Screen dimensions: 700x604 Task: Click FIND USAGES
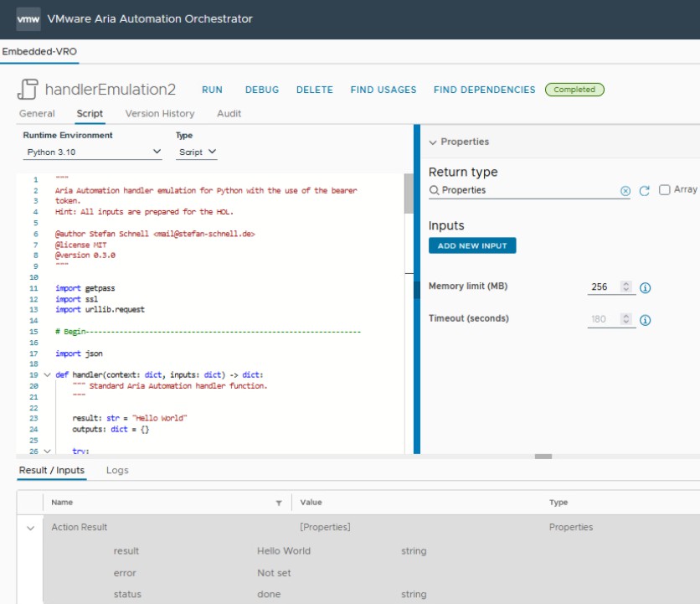click(x=383, y=90)
